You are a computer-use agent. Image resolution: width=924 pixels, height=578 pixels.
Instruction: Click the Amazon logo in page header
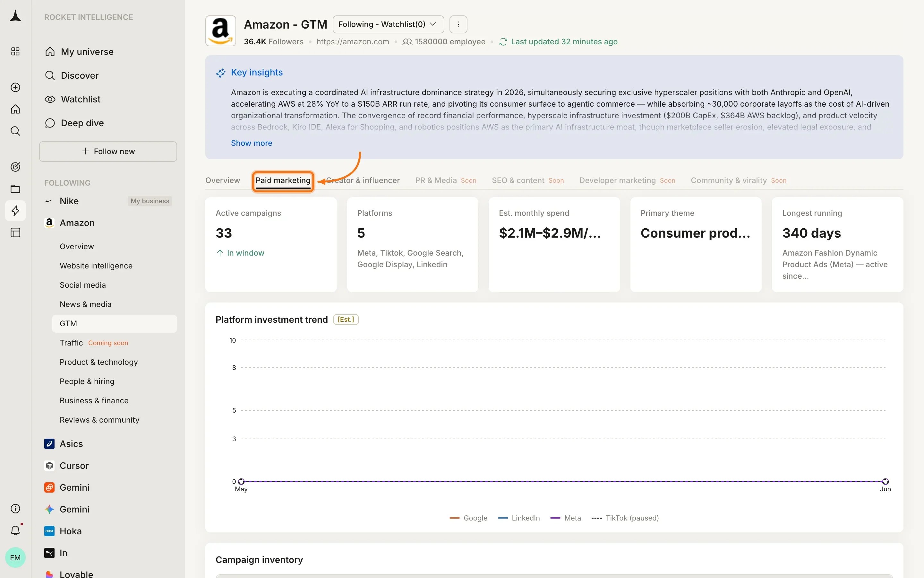point(221,31)
